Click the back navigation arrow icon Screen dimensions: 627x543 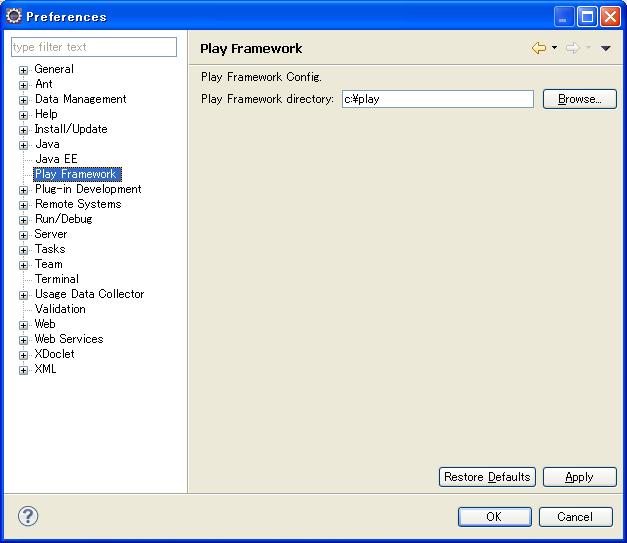point(539,48)
